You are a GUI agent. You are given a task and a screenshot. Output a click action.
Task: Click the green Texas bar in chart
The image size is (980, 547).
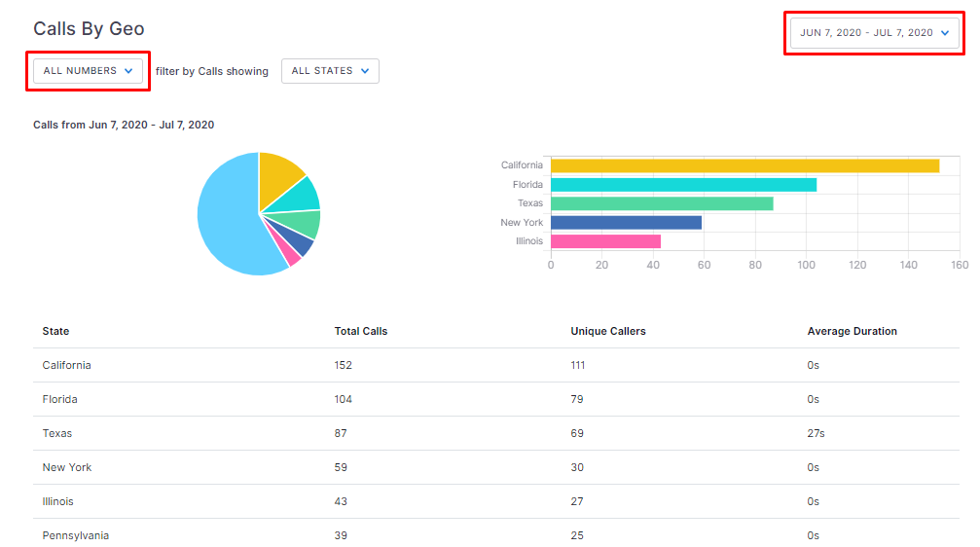[661, 203]
